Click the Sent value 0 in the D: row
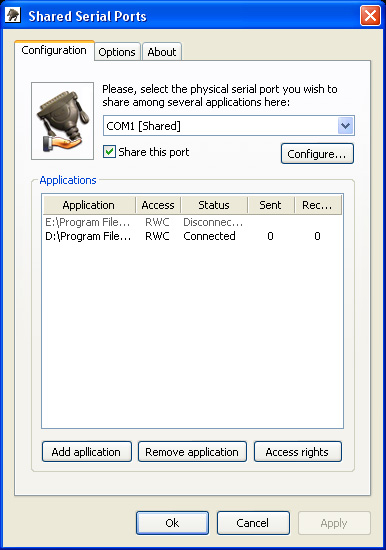This screenshot has width=386, height=550. pos(270,236)
